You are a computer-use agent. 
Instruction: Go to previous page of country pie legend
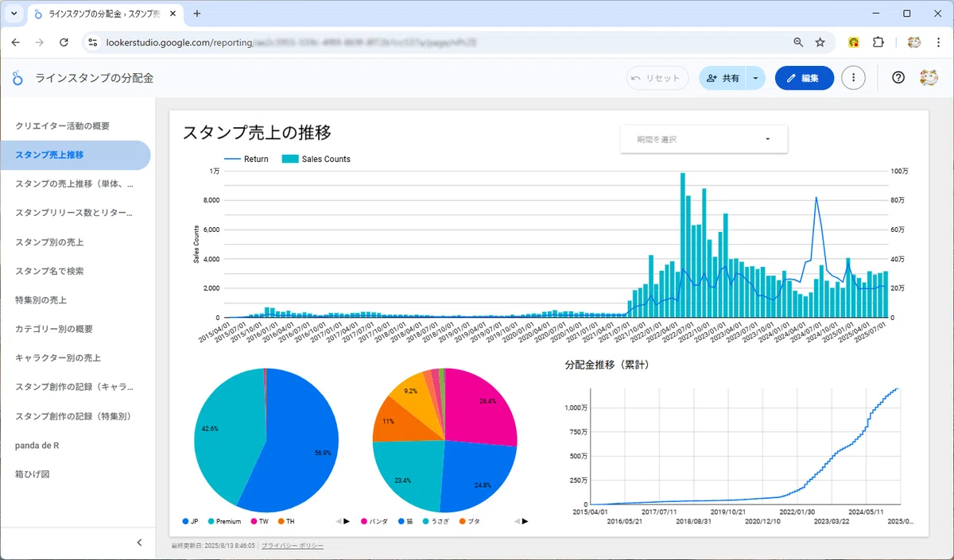coord(338,521)
